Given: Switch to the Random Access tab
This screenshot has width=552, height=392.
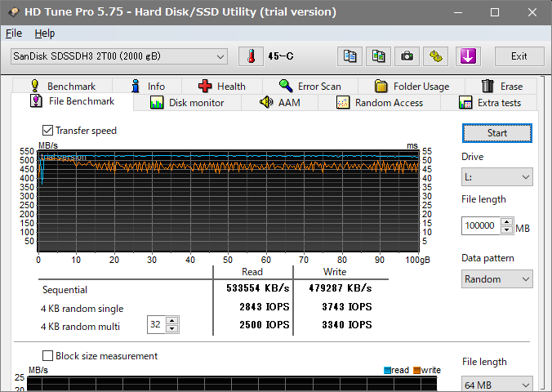Looking at the screenshot, I should (x=380, y=103).
